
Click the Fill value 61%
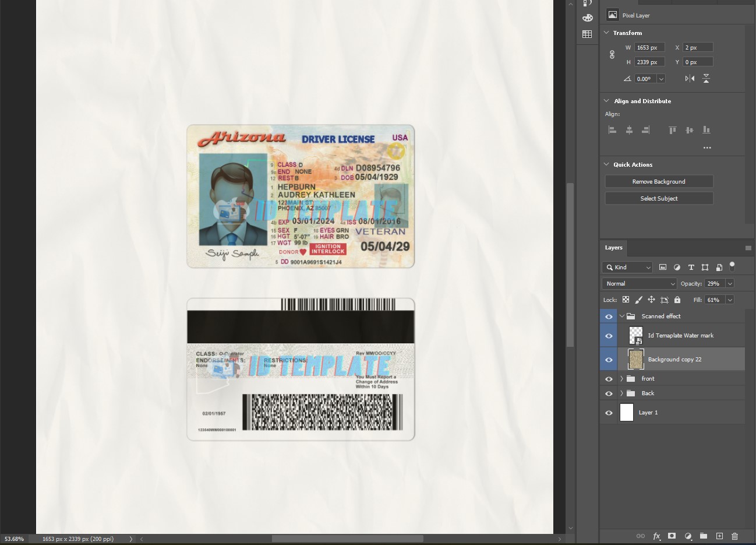pos(715,300)
